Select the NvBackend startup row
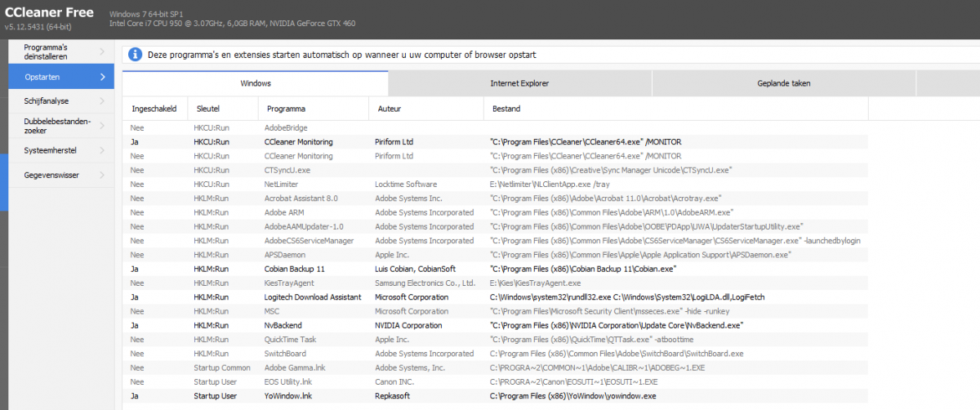980x410 pixels. [283, 325]
